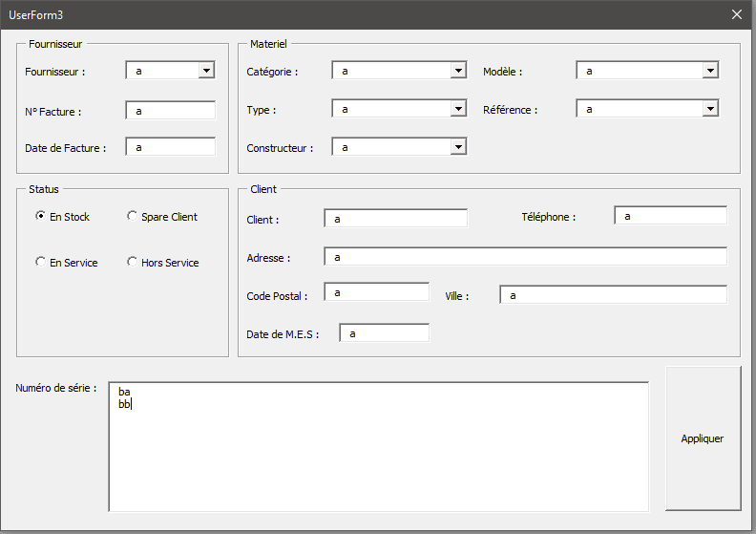Click the N° Facture text field
Viewport: 756px width, 534px height.
click(x=171, y=111)
